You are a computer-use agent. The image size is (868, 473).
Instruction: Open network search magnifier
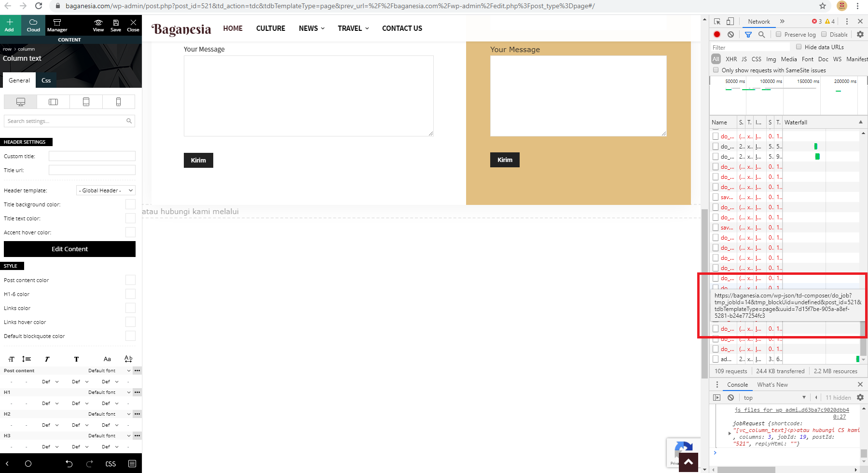pos(761,34)
